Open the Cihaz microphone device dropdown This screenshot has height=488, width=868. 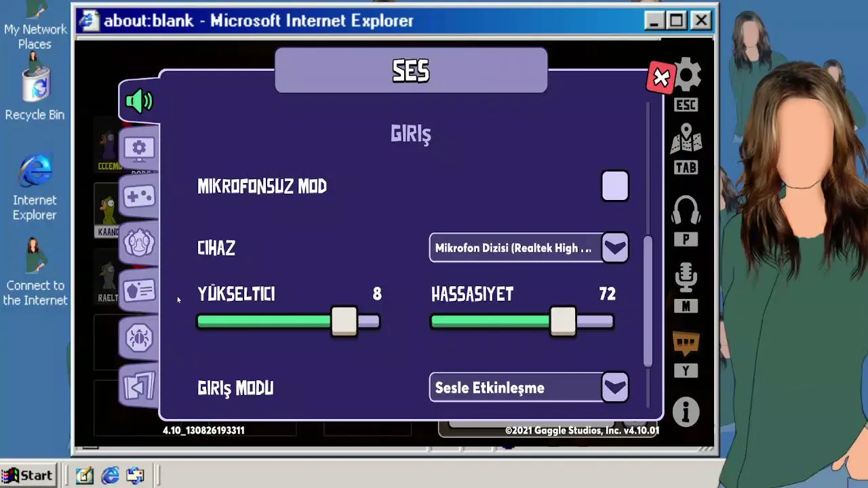click(529, 248)
